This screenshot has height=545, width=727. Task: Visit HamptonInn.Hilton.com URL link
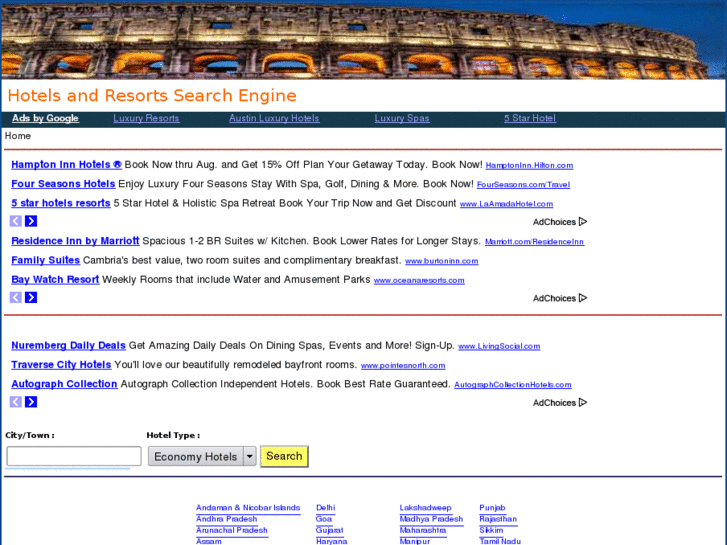click(529, 166)
